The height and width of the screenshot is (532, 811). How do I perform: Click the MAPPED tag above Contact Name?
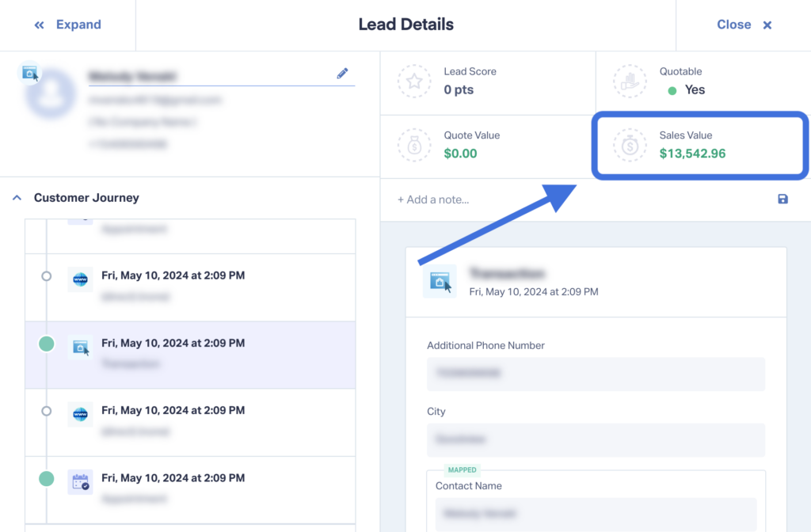462,470
